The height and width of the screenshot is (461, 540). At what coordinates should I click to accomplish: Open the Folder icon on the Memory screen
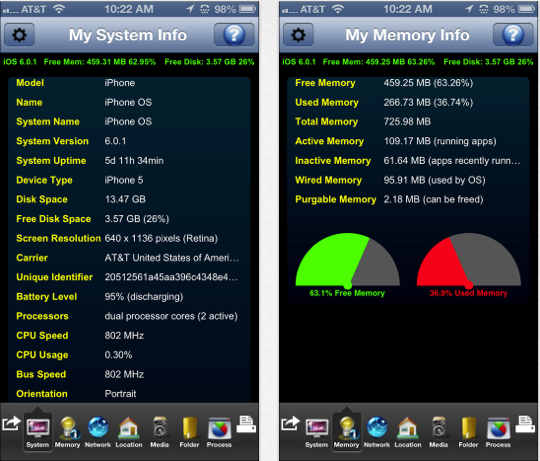[x=468, y=432]
